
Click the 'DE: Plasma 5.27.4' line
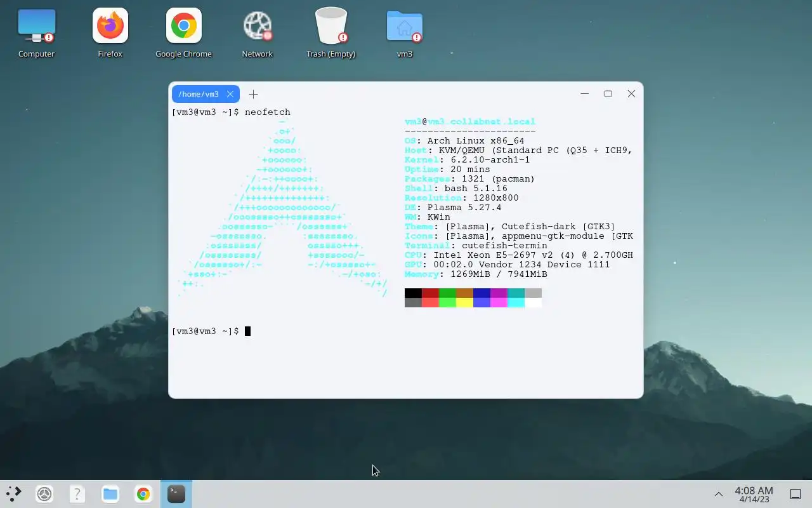[x=453, y=208]
